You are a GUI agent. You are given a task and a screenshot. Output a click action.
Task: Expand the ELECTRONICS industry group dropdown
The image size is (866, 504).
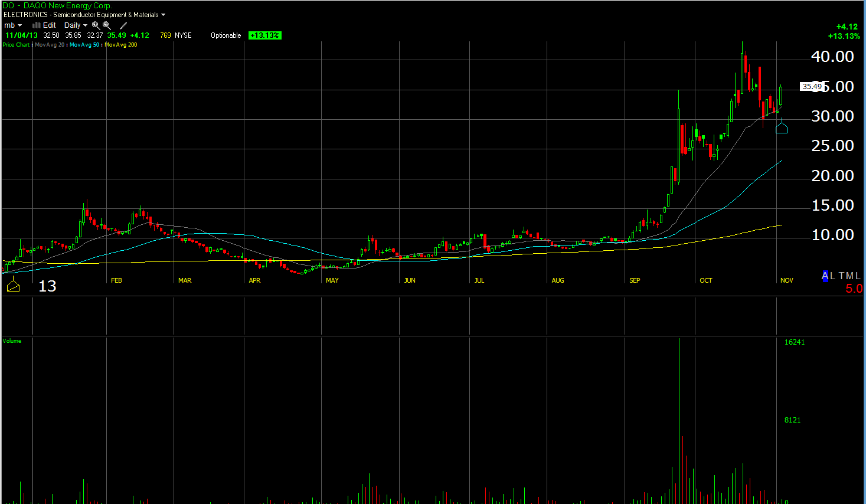[84, 15]
